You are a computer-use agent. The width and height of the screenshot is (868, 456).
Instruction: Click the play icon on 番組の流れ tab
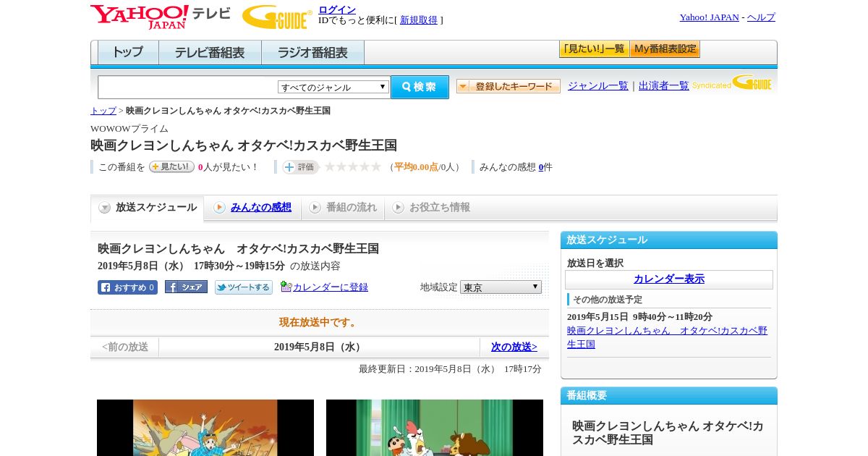pos(315,208)
